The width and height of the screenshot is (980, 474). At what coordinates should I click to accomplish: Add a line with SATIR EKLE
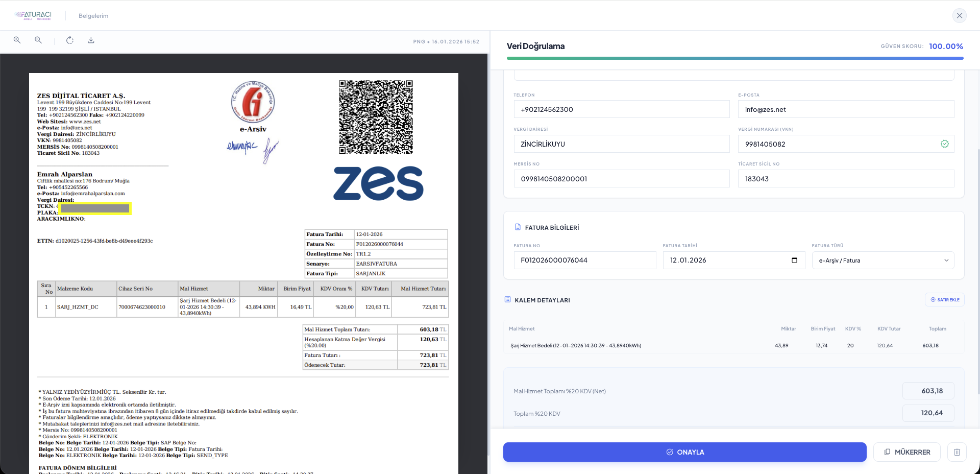point(945,300)
